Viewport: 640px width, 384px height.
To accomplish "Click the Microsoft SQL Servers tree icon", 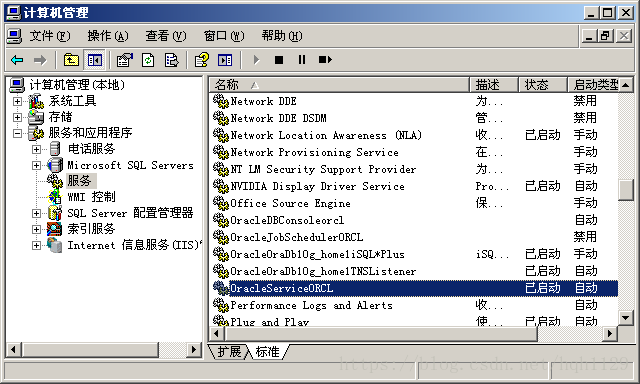I will pyautogui.click(x=55, y=165).
